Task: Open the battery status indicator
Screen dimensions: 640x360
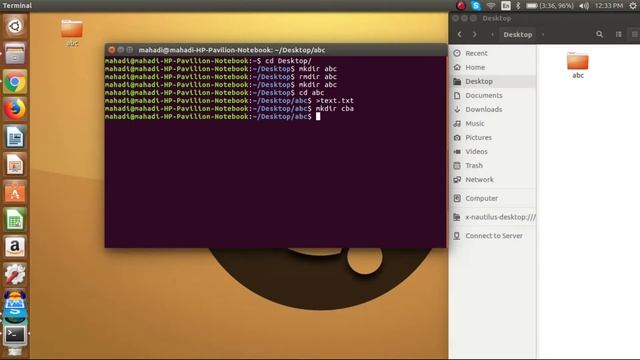Action: coord(549,5)
